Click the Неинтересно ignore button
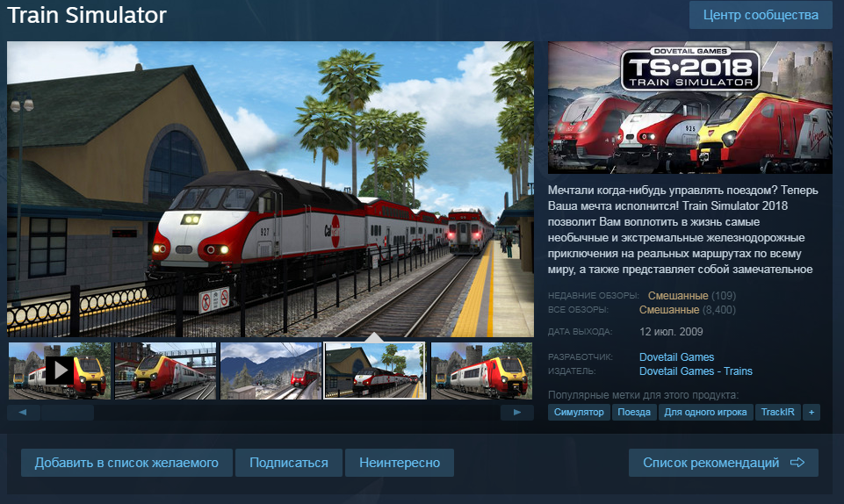The width and height of the screenshot is (844, 504). coord(400,463)
